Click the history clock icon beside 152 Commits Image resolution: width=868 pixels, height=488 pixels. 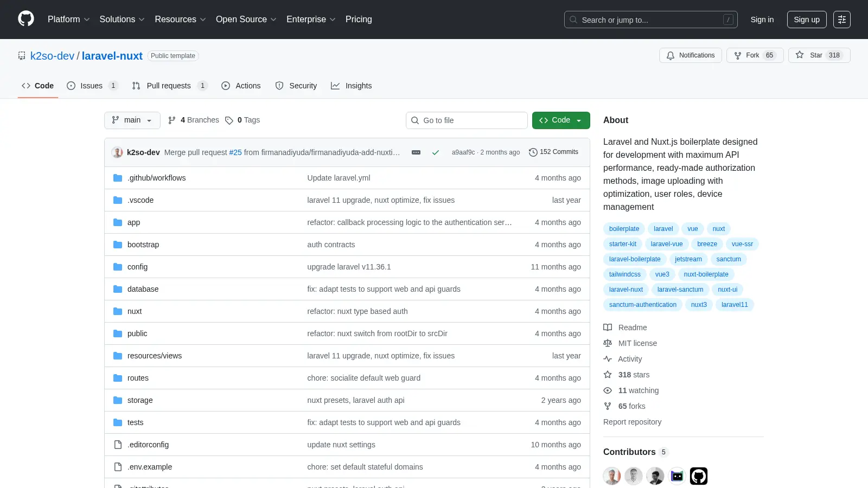point(533,152)
